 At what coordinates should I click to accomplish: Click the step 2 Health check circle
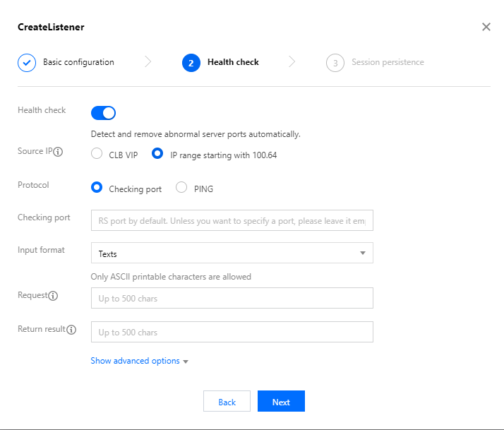pos(191,63)
